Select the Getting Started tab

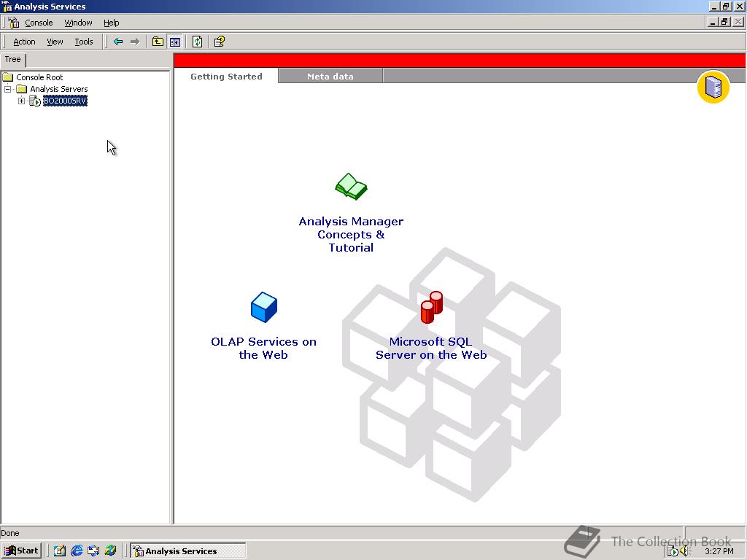coord(226,76)
